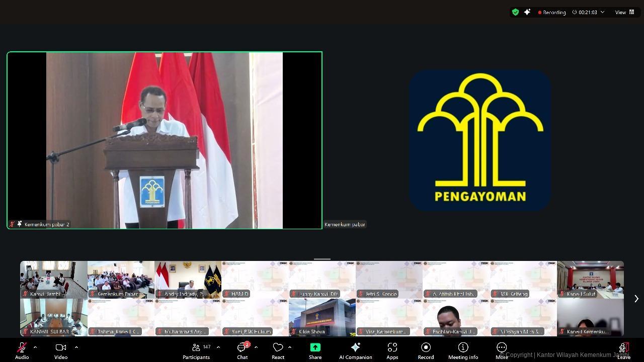This screenshot has width=644, height=362.
Task: Click the Record icon
Action: [425, 347]
